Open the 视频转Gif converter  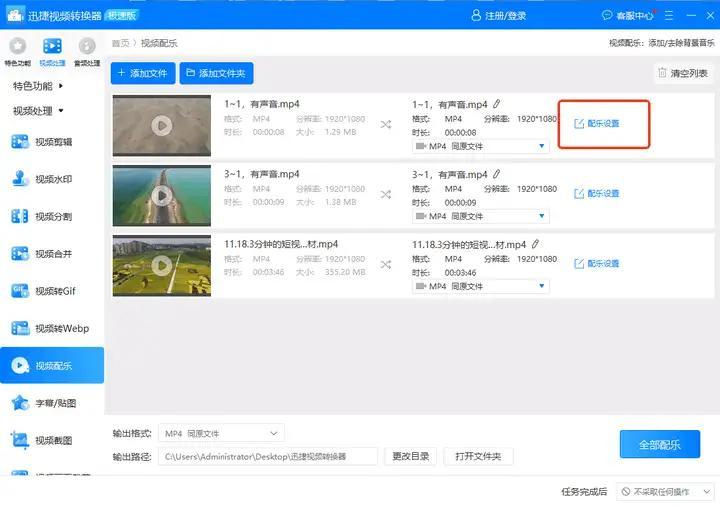(52, 291)
